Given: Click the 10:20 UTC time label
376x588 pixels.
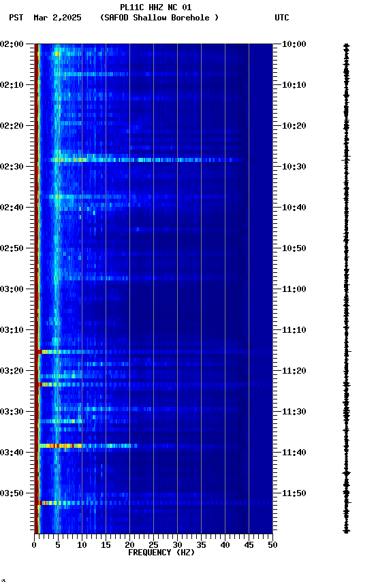Looking at the screenshot, I should pos(294,126).
